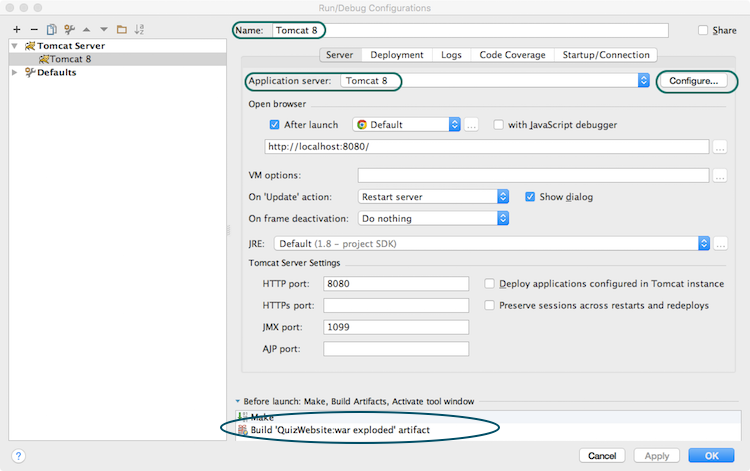750x471 pixels.
Task: Select the Tomcat Server tree item
Action: point(117,46)
